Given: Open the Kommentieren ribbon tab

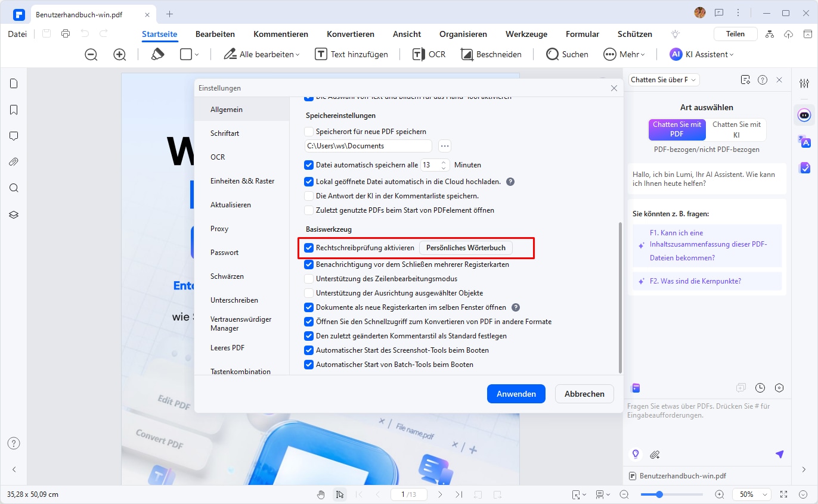Looking at the screenshot, I should click(281, 34).
